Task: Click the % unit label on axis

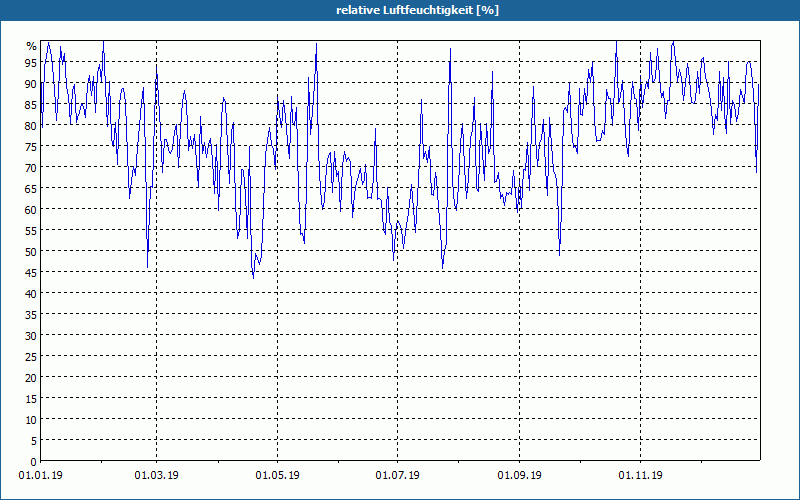Action: [x=32, y=46]
